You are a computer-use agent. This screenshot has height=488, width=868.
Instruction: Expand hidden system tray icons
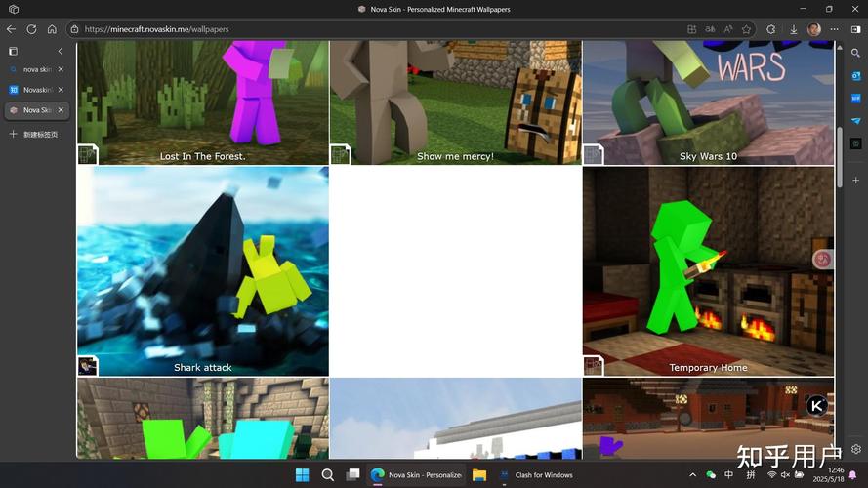[692, 474]
